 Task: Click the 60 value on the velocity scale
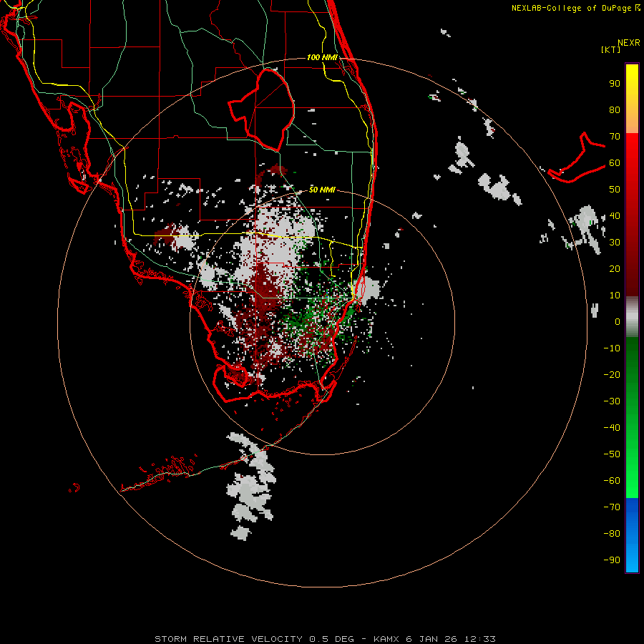(615, 162)
